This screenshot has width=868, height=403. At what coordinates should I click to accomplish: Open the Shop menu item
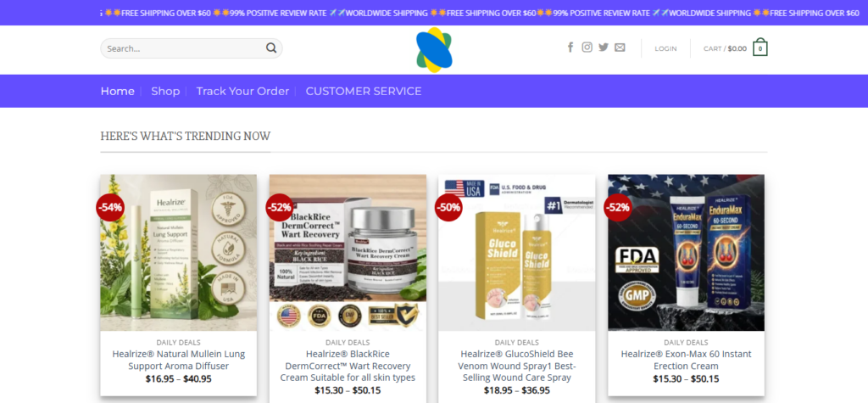tap(165, 91)
